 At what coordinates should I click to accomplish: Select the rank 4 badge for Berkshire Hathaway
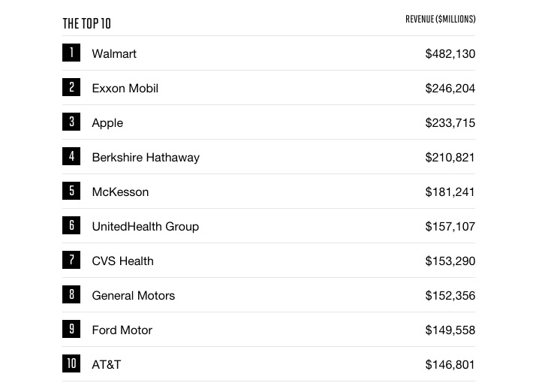(x=71, y=156)
